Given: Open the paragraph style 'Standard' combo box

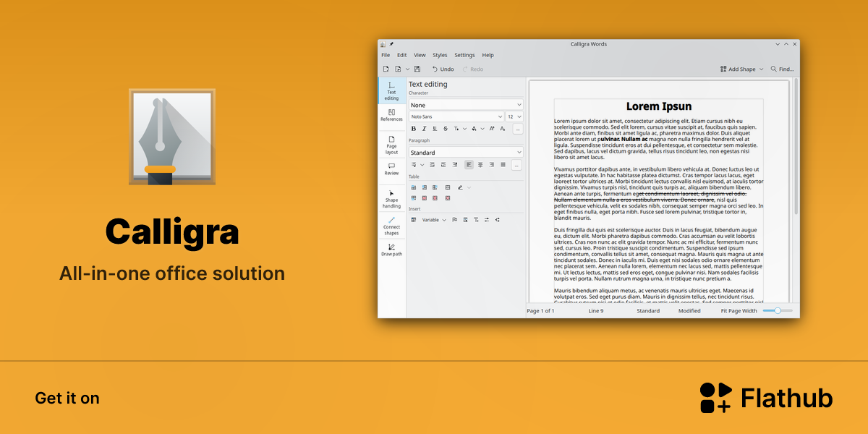Looking at the screenshot, I should [x=466, y=153].
